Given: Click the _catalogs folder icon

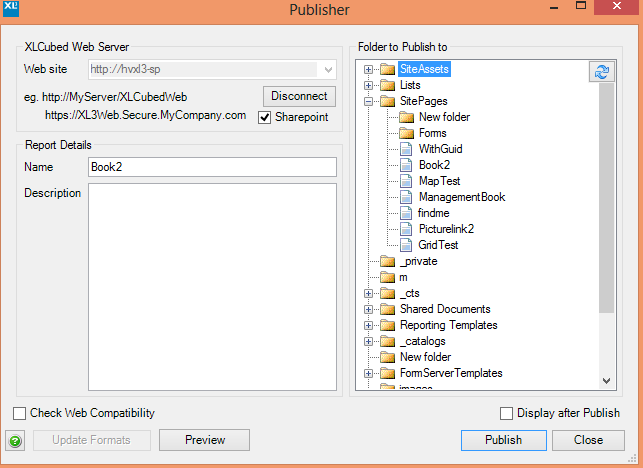Looking at the screenshot, I should point(388,341).
